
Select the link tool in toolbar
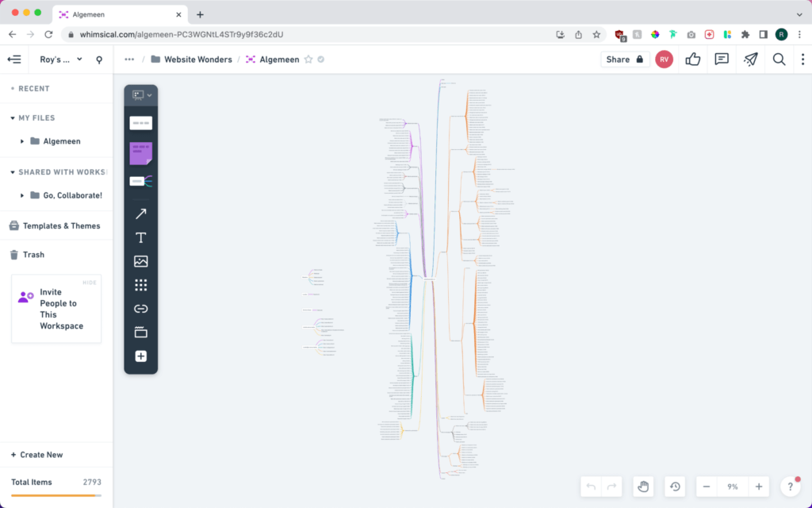tap(140, 309)
